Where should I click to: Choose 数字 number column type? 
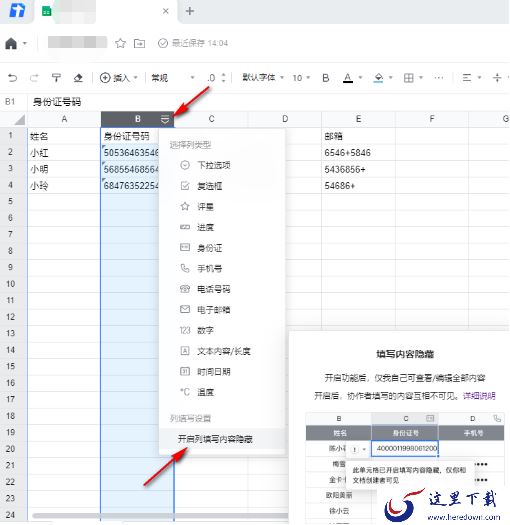tap(222, 330)
